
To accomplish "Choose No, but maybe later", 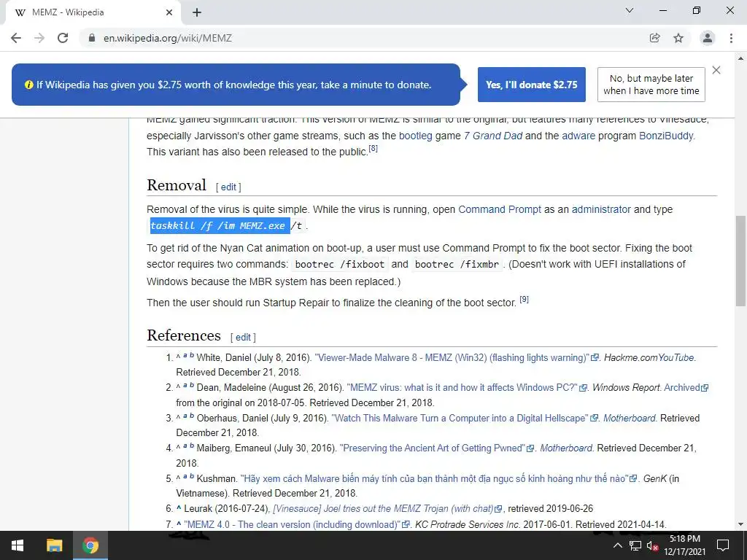I will tap(651, 85).
